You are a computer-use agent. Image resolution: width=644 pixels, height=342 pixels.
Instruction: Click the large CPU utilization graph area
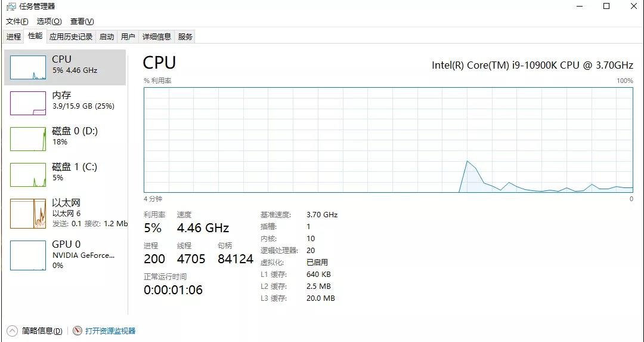point(388,140)
